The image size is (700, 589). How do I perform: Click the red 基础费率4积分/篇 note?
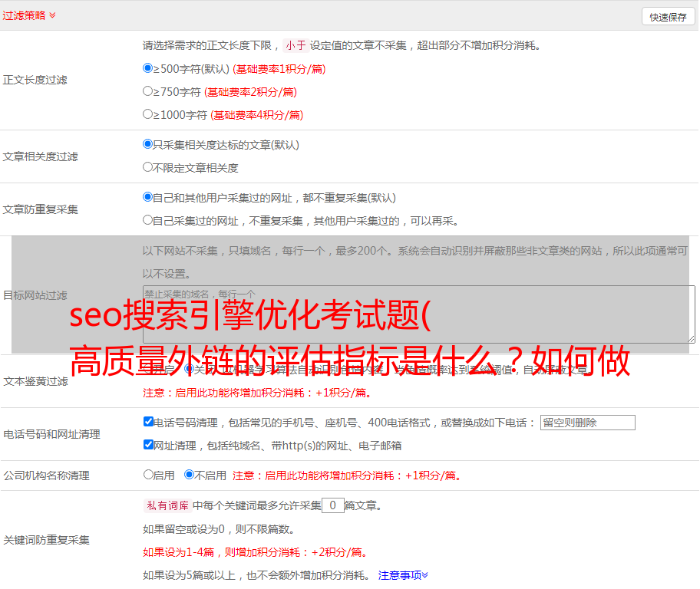point(256,115)
